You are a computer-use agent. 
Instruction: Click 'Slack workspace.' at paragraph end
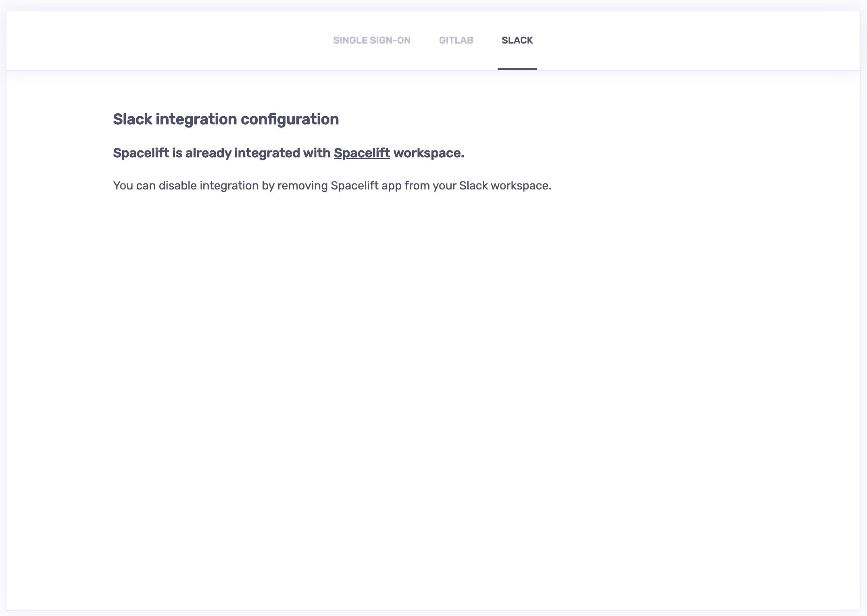[x=505, y=185]
